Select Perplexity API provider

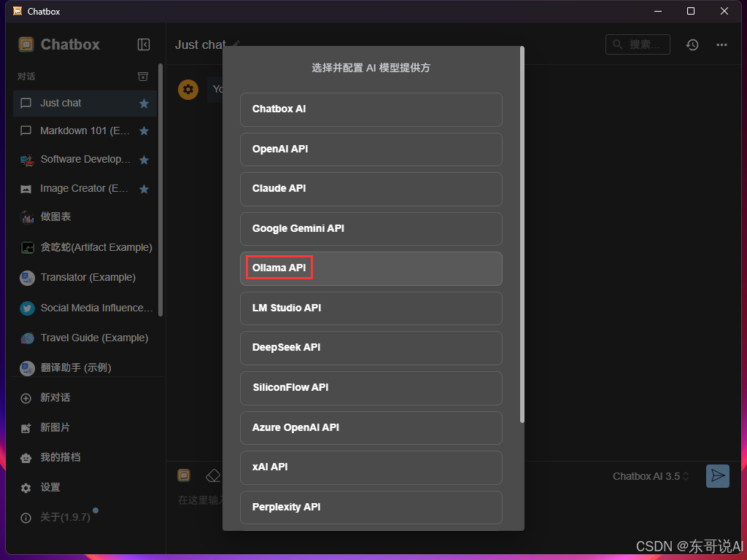point(371,507)
